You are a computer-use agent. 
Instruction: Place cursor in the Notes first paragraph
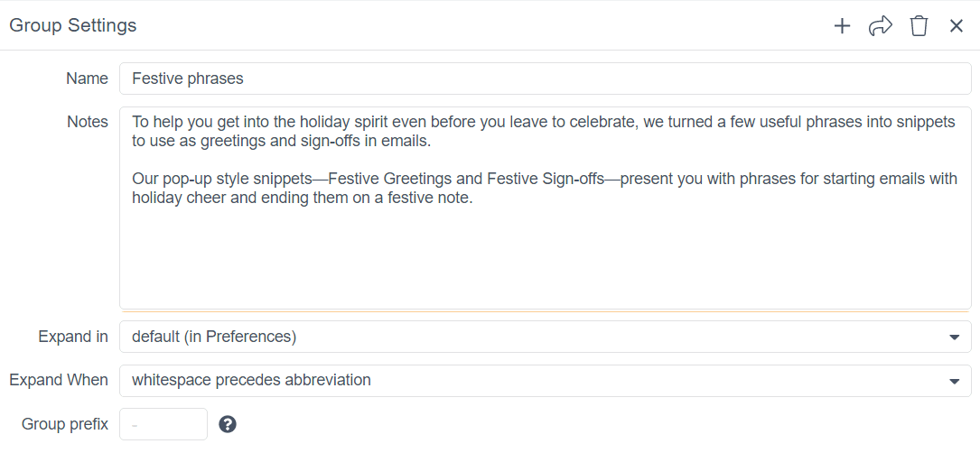click(x=543, y=132)
